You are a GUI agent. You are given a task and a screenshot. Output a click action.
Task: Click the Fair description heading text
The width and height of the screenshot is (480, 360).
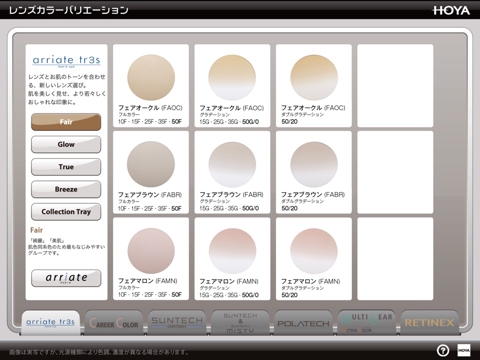(x=36, y=230)
